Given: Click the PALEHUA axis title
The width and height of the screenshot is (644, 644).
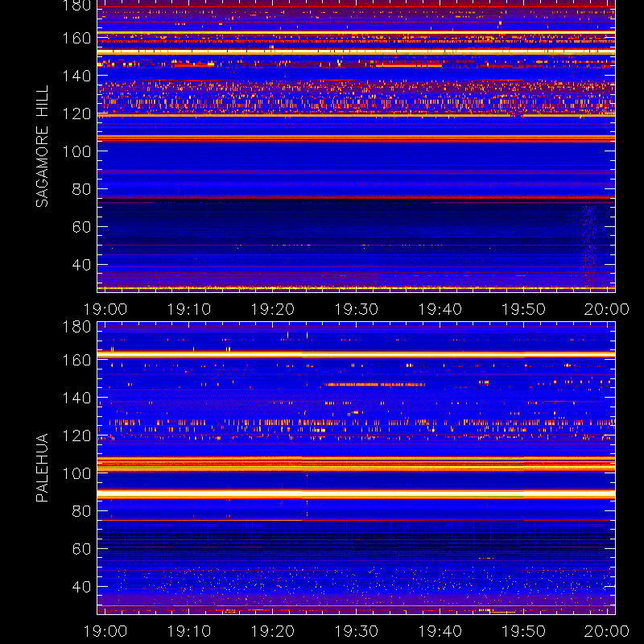Looking at the screenshot, I should coord(43,468).
